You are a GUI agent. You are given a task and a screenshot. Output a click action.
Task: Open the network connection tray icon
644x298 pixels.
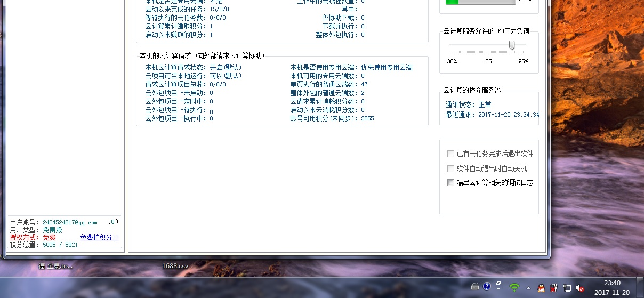tap(567, 287)
